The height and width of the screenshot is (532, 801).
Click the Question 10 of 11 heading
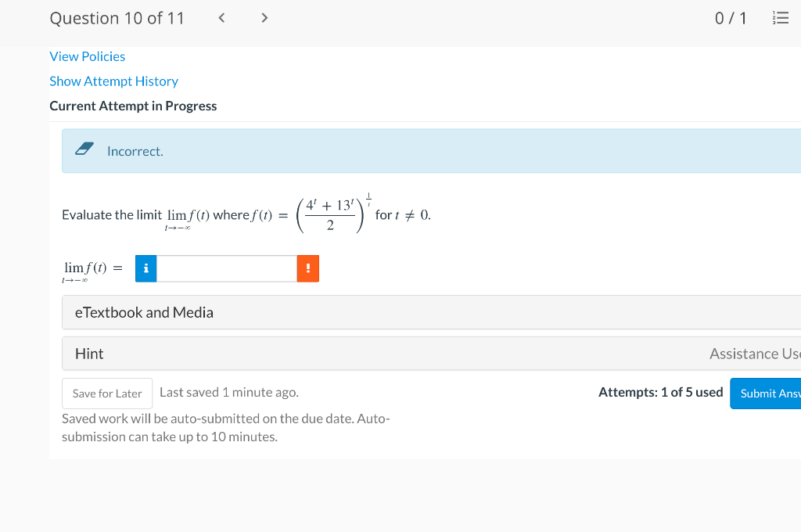point(117,17)
